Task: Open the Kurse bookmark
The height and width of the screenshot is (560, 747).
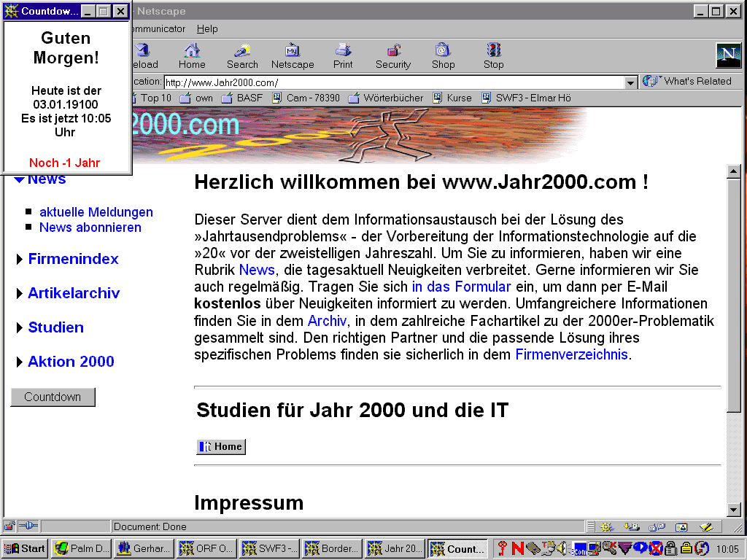Action: [x=452, y=98]
